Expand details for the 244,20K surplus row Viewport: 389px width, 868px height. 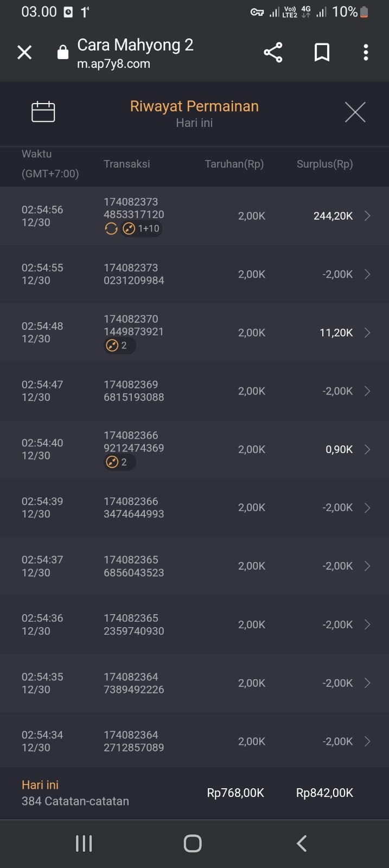(367, 216)
